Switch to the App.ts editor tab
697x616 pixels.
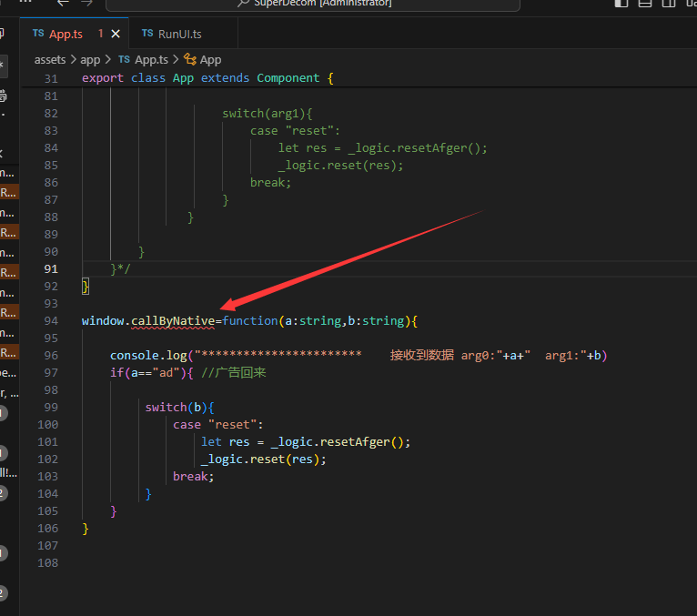(74, 34)
